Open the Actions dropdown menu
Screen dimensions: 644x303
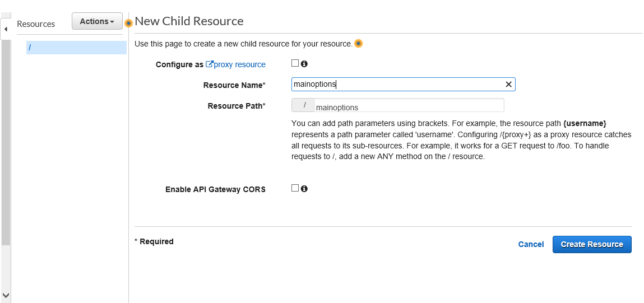[x=97, y=21]
